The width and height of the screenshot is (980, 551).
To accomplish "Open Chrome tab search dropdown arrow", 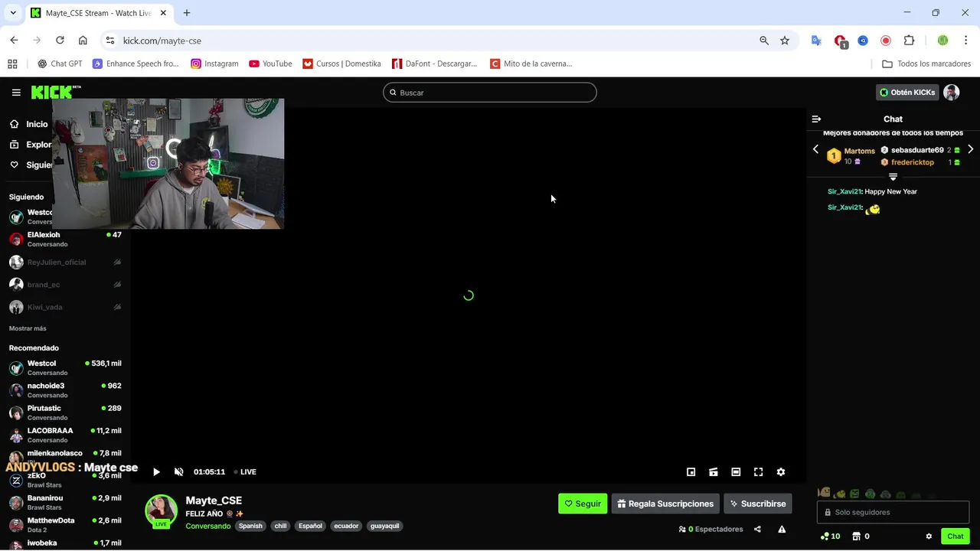I will 13,13.
